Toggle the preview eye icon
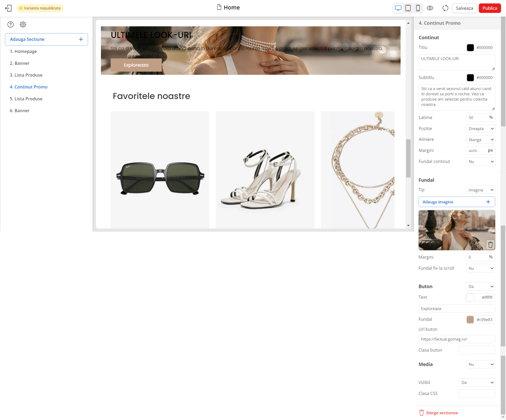This screenshot has height=420, width=506. [430, 8]
